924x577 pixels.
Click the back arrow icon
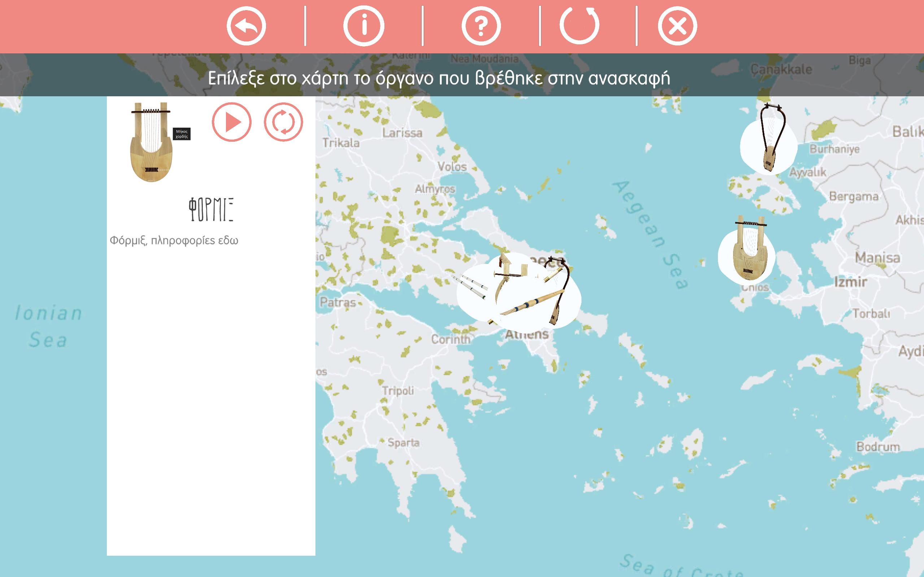coord(246,26)
